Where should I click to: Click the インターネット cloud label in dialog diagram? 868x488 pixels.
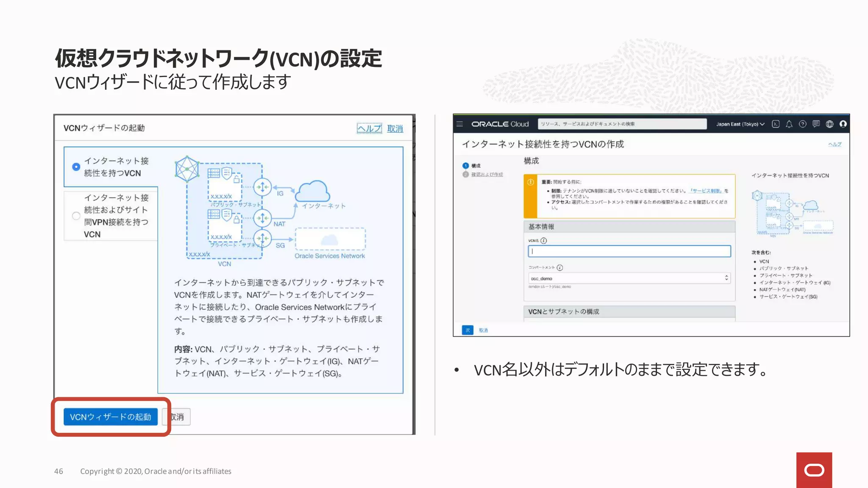point(324,206)
